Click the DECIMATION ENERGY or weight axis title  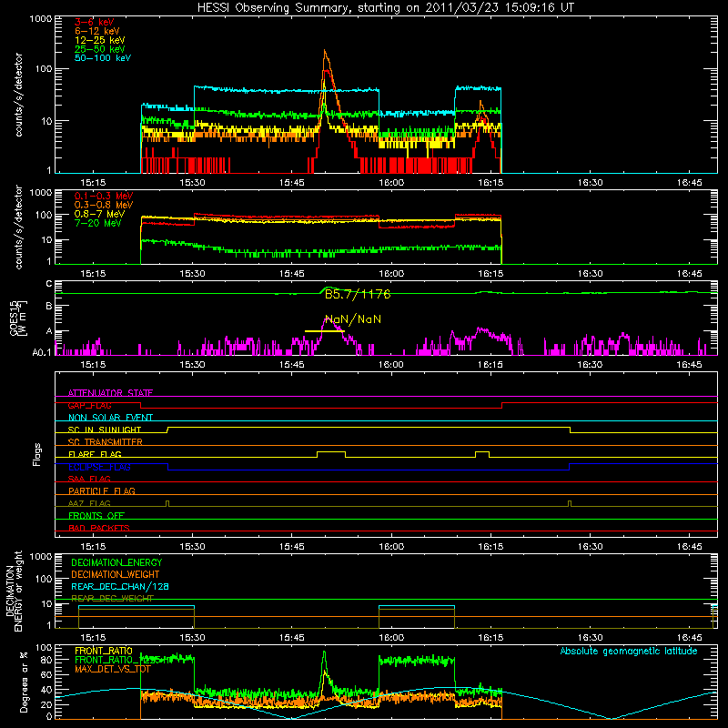click(14, 591)
